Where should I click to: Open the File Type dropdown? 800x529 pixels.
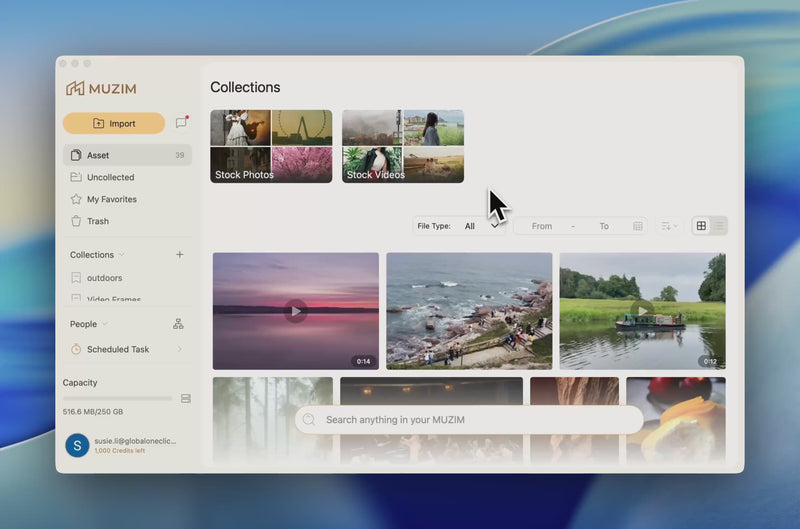[459, 226]
